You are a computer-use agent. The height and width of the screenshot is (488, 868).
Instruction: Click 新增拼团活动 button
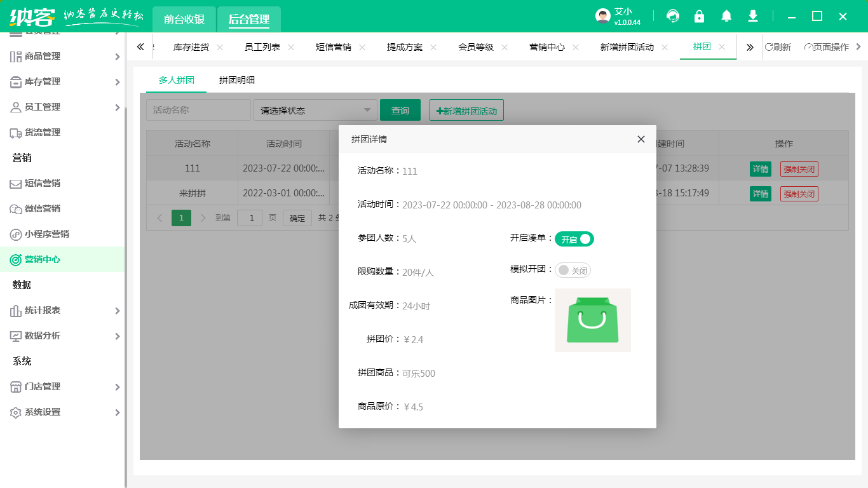click(466, 110)
